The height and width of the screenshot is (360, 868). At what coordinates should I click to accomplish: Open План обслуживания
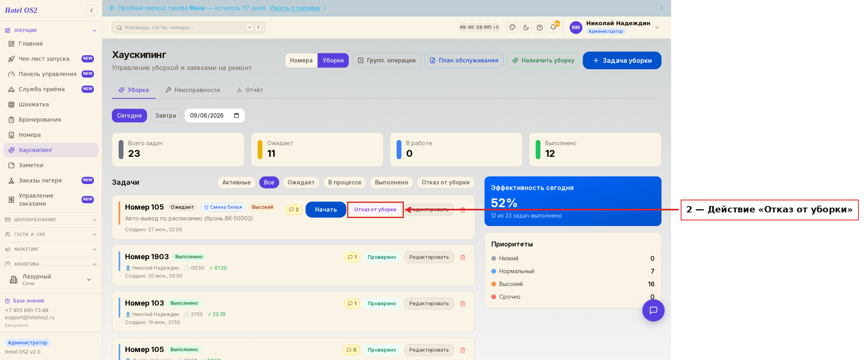click(x=464, y=60)
